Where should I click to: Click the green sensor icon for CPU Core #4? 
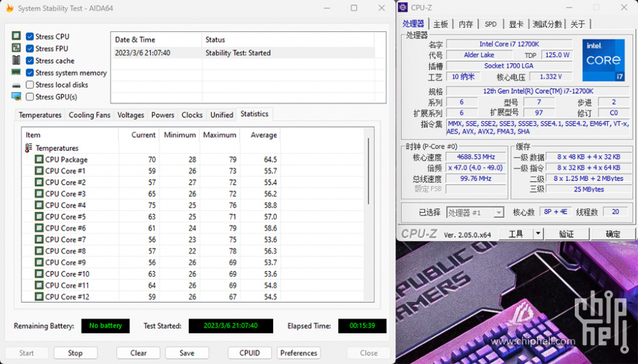pos(39,205)
